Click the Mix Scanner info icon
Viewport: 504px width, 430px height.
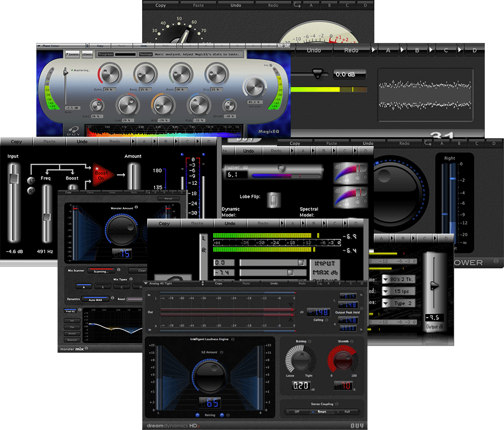click(x=119, y=270)
